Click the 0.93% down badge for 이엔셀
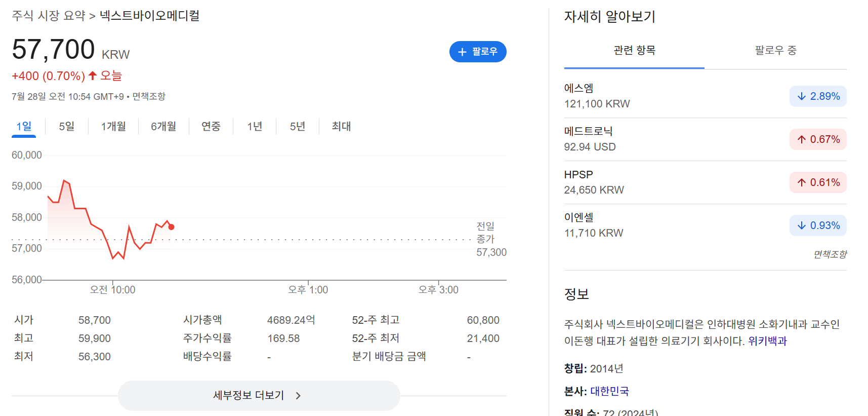Viewport: 868px width, 416px height. point(818,225)
